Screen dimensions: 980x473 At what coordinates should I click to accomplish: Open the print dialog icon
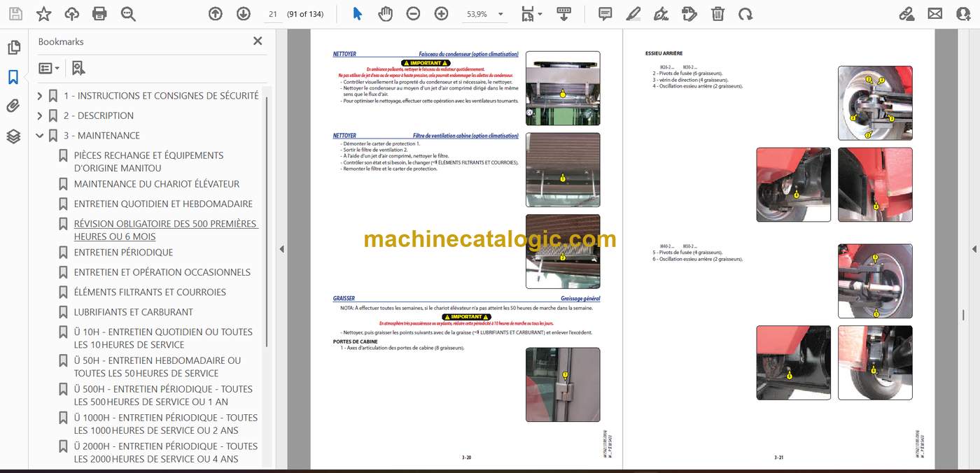click(x=99, y=14)
